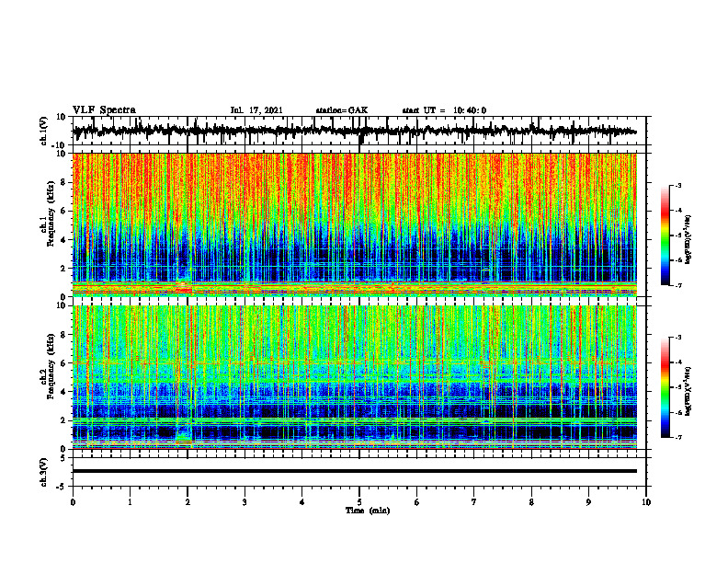Click the "6" kHz tick on ch.2 spectrogram
This screenshot has width=728, height=563.
63,363
